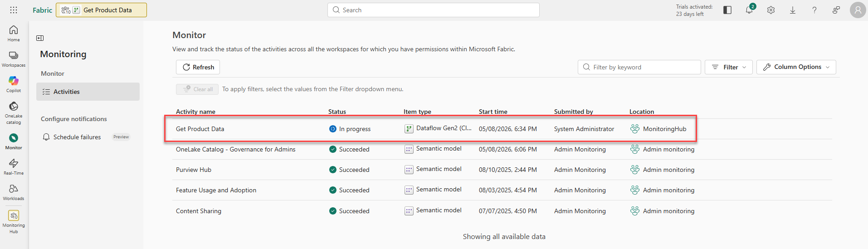Open help question mark icon

pos(814,10)
